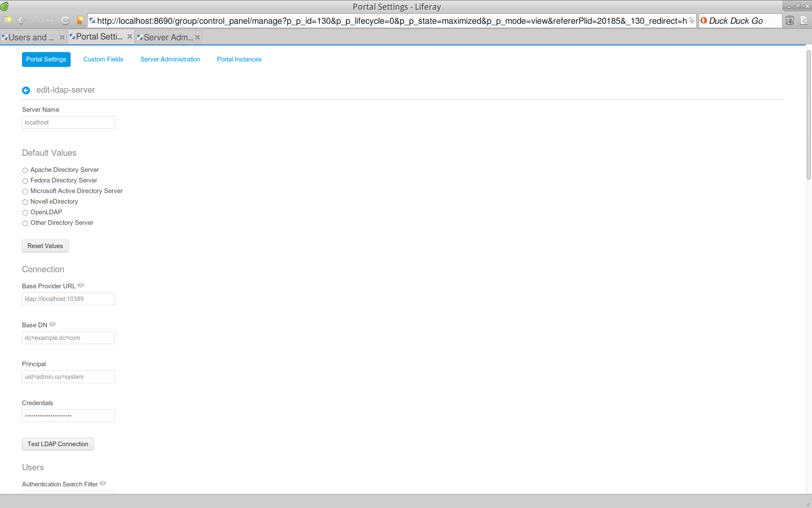This screenshot has height=508, width=812.
Task: Bookmark this page with the star ribbon
Action: click(80, 20)
